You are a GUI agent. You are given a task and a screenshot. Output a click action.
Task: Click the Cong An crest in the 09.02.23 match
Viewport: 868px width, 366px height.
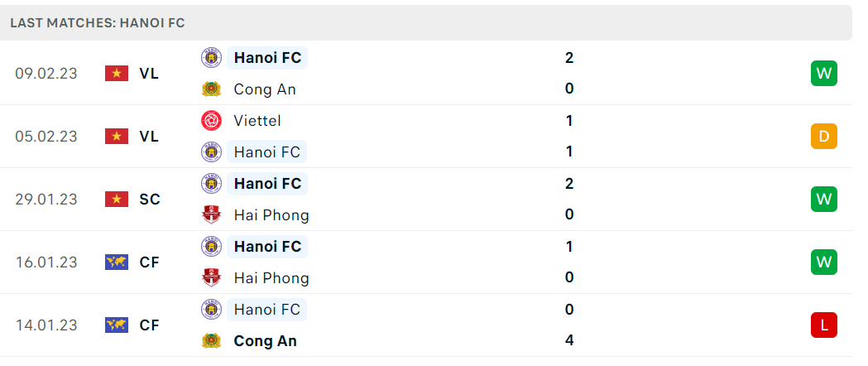pos(211,89)
